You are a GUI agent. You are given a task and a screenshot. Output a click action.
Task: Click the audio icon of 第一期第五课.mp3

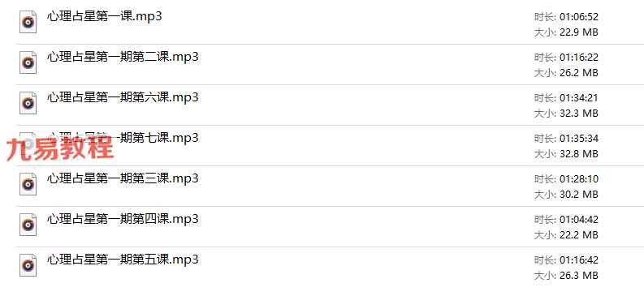click(28, 265)
